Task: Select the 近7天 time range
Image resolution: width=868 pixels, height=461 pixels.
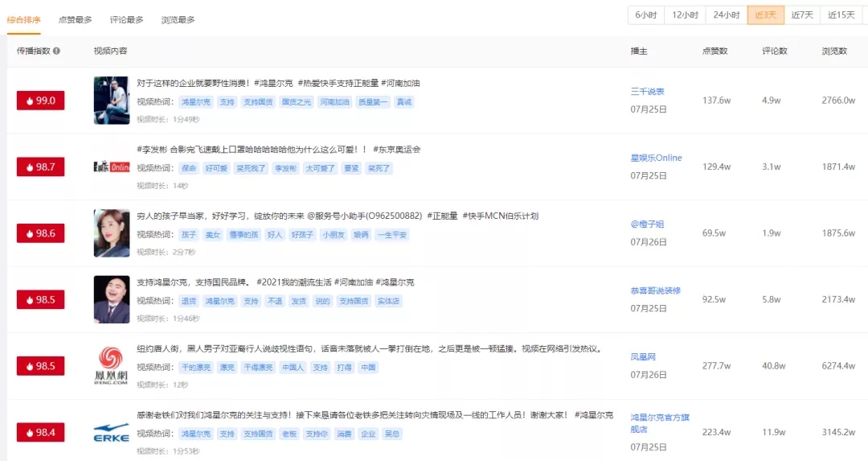Action: pos(802,15)
